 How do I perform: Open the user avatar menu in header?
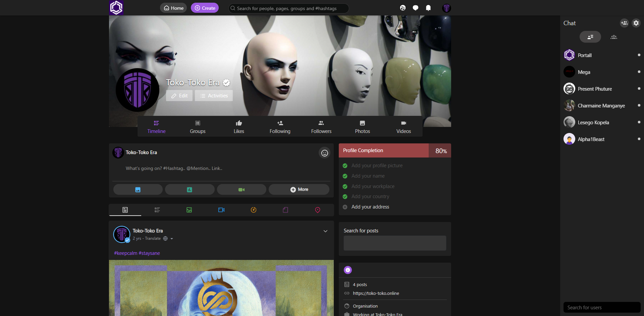446,8
